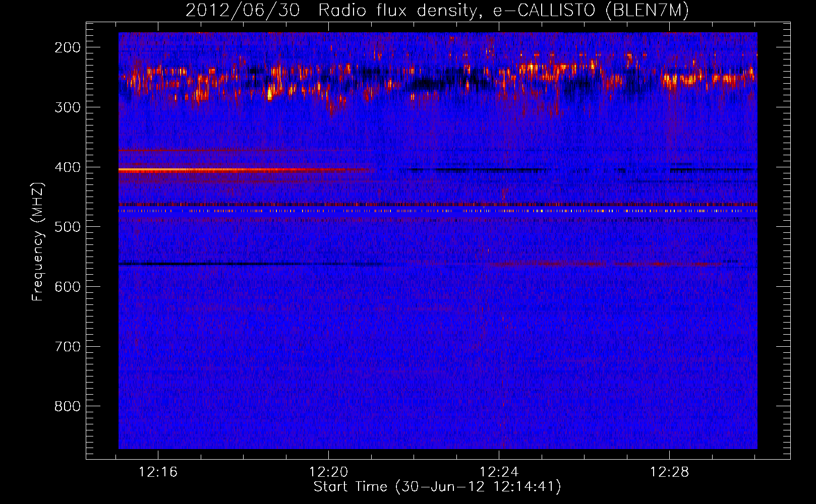816x504 pixels.
Task: Select the 400 frequency tick label
Action: (68, 167)
